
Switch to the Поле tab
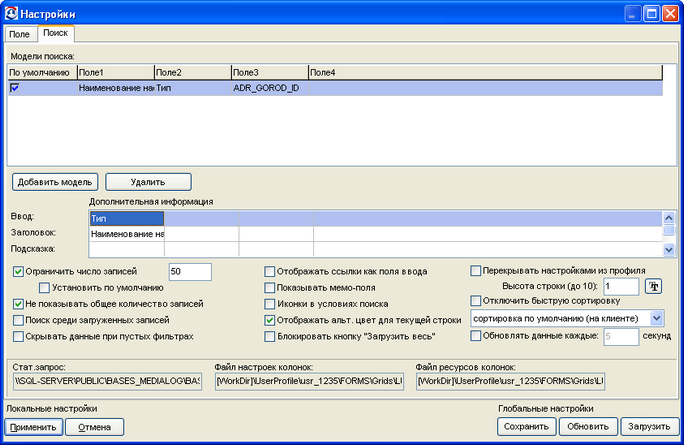[x=19, y=34]
